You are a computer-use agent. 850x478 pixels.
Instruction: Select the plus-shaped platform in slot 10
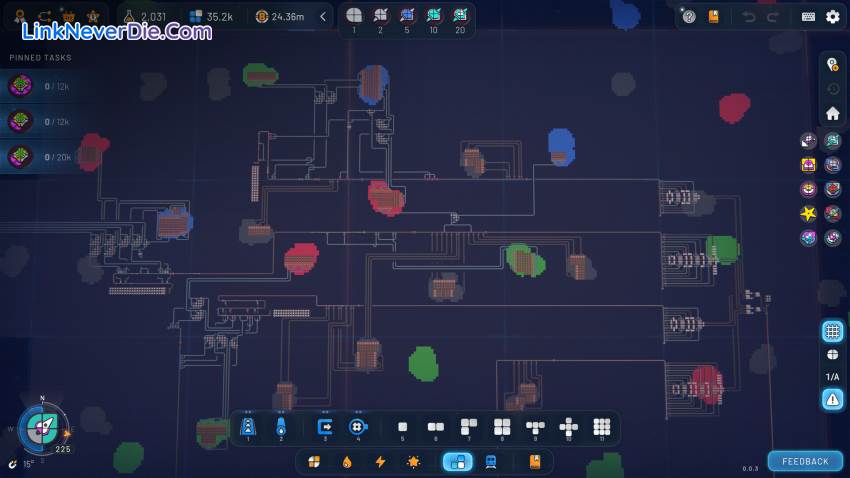[x=568, y=427]
